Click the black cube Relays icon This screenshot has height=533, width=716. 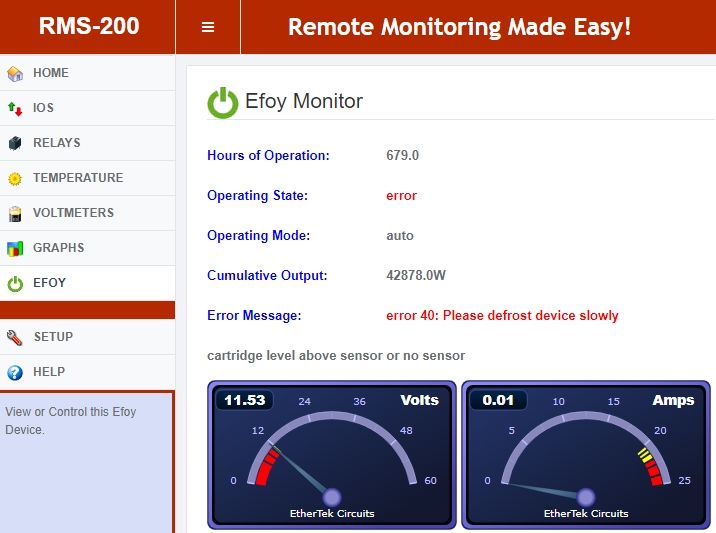click(15, 143)
